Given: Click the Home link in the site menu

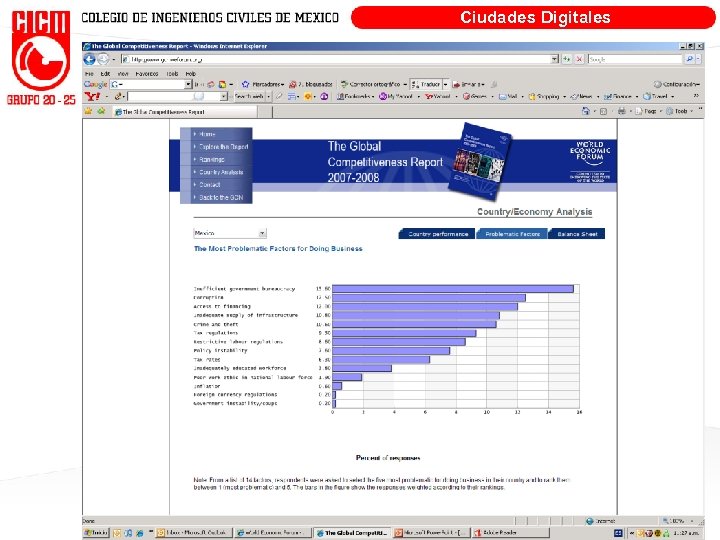Looking at the screenshot, I should click(207, 134).
